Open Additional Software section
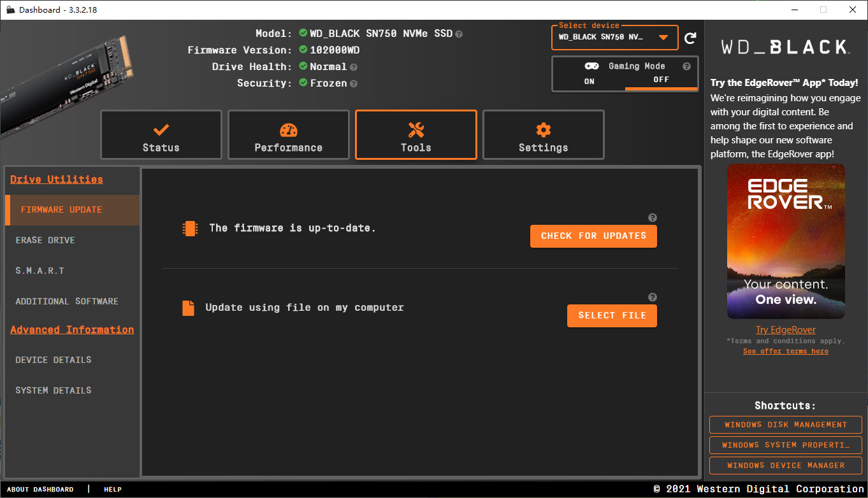Image resolution: width=868 pixels, height=498 pixels. pos(72,302)
